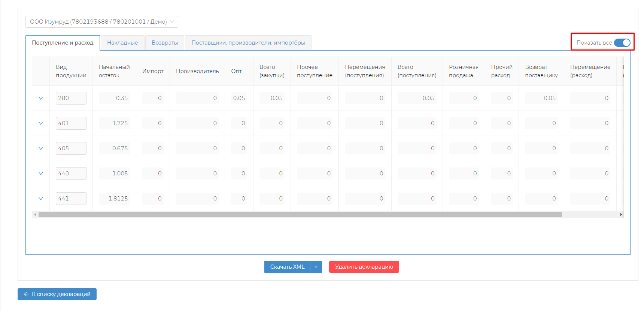Image resolution: width=644 pixels, height=311 pixels.
Task: Go back via К списку деклараций
Action: click(57, 294)
